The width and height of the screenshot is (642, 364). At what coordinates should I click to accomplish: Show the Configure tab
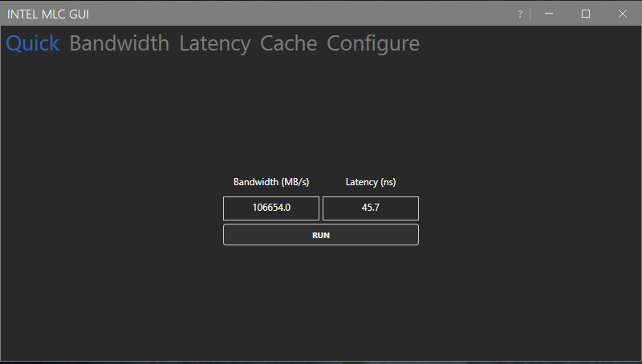[373, 43]
